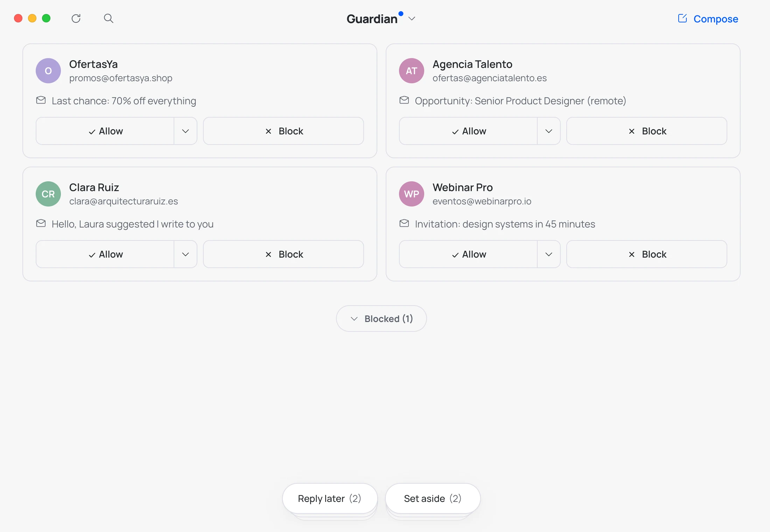The width and height of the screenshot is (770, 532).
Task: Click the Guardian title
Action: [x=372, y=19]
